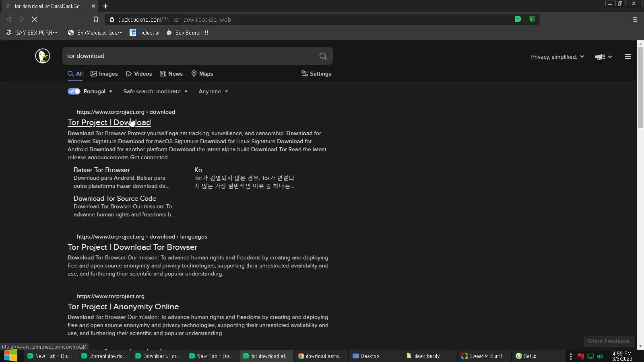Open the green shield icon in address bar
The image size is (644, 362).
point(532,19)
